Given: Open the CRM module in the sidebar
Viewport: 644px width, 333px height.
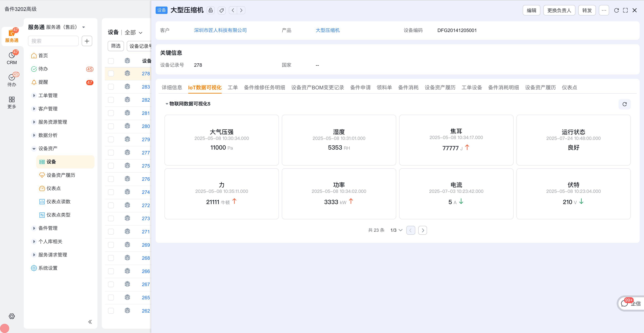Looking at the screenshot, I should click(12, 57).
